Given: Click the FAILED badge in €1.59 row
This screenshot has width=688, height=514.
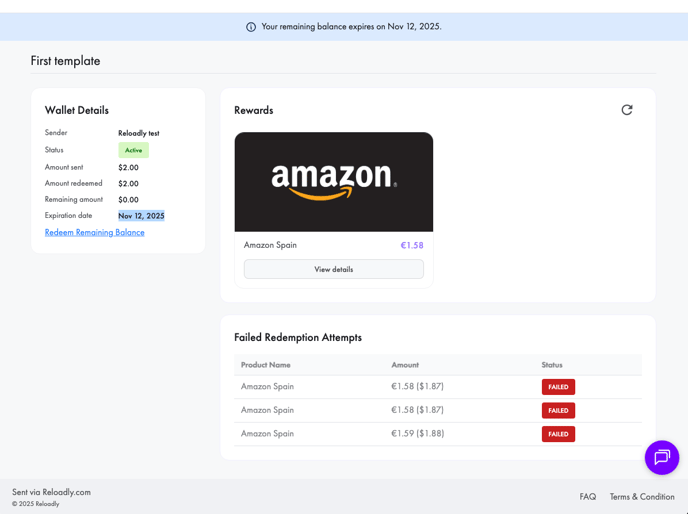Looking at the screenshot, I should click(x=558, y=434).
